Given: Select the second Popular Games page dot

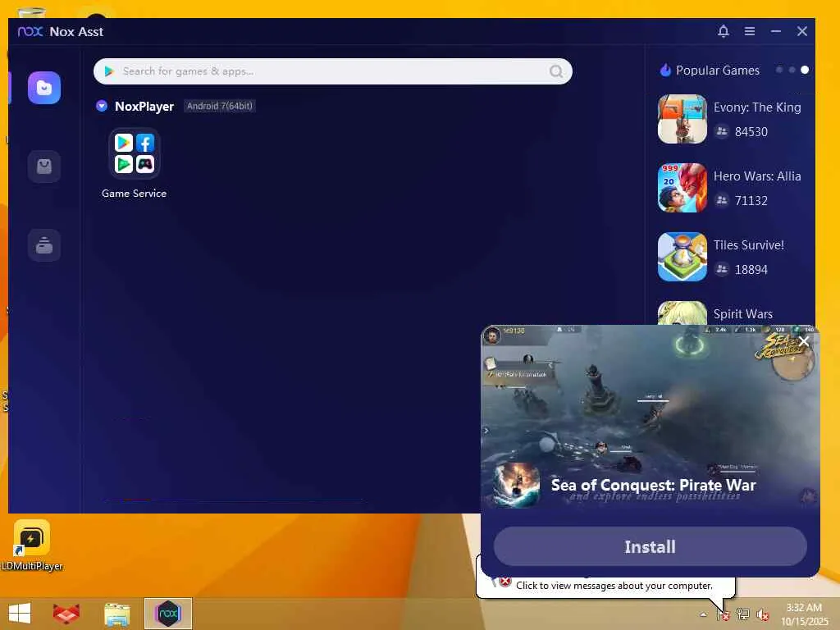Looking at the screenshot, I should click(x=792, y=71).
